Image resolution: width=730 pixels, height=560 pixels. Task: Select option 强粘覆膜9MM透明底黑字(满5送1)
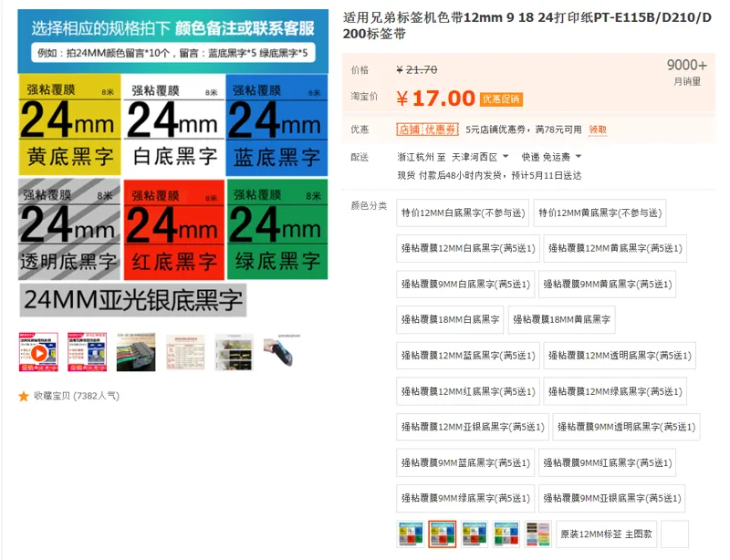pos(627,427)
